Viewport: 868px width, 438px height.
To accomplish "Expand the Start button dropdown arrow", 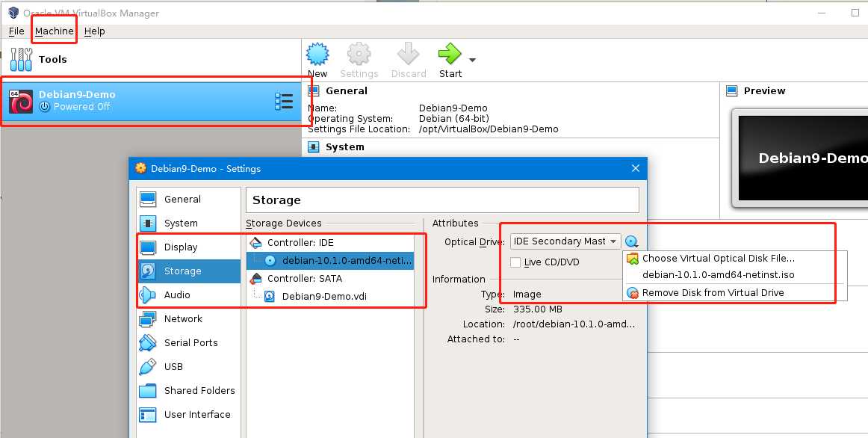I will pyautogui.click(x=472, y=60).
